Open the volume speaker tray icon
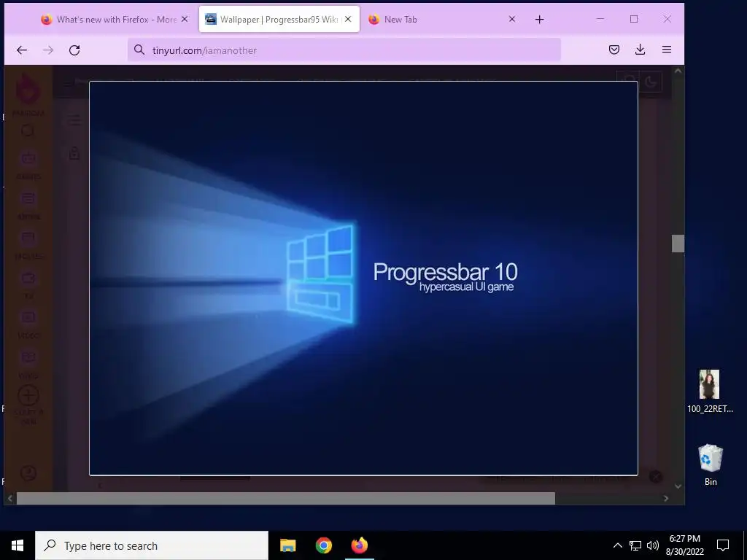 point(653,545)
